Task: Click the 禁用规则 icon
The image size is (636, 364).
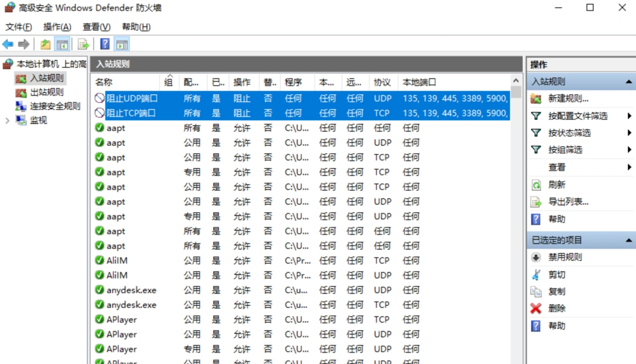Action: point(536,258)
